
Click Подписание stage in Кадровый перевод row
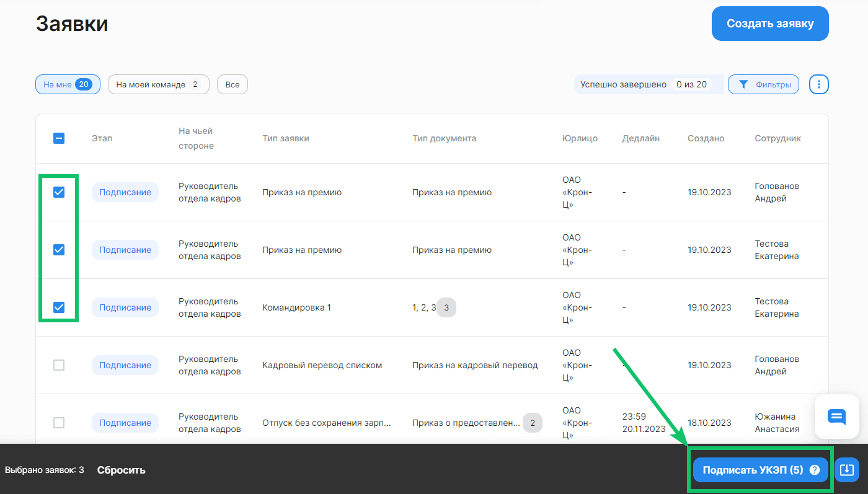[x=125, y=365]
